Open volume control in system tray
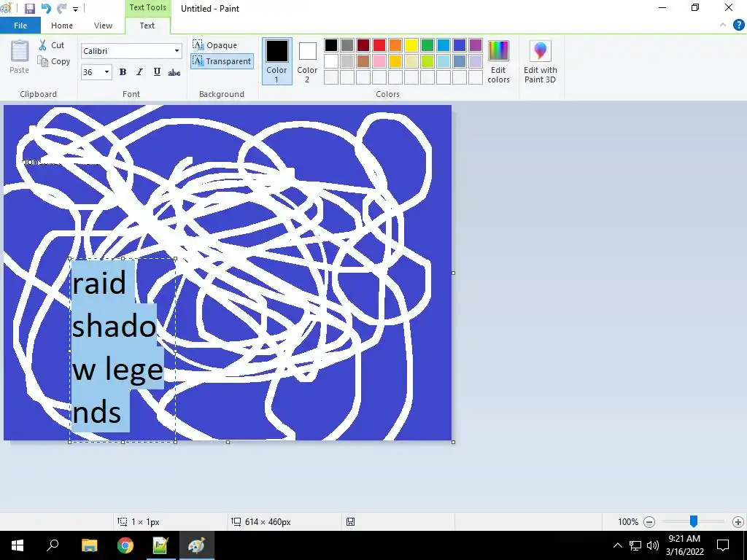The image size is (747, 560). click(x=653, y=545)
